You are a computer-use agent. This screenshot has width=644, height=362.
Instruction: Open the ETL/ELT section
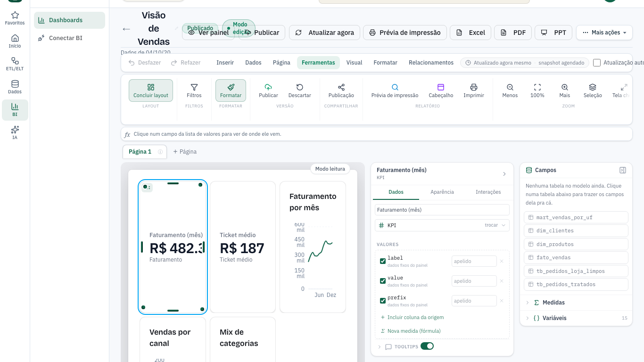pos(15,64)
